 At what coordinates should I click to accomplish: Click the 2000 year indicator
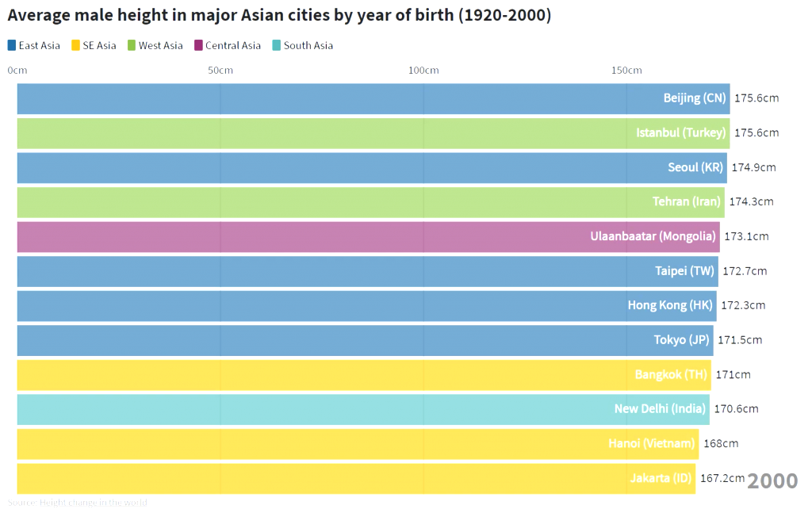pyautogui.click(x=772, y=480)
